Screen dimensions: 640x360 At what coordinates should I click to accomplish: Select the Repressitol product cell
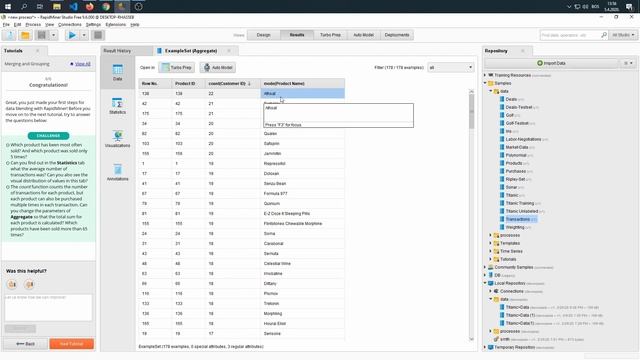(x=302, y=163)
